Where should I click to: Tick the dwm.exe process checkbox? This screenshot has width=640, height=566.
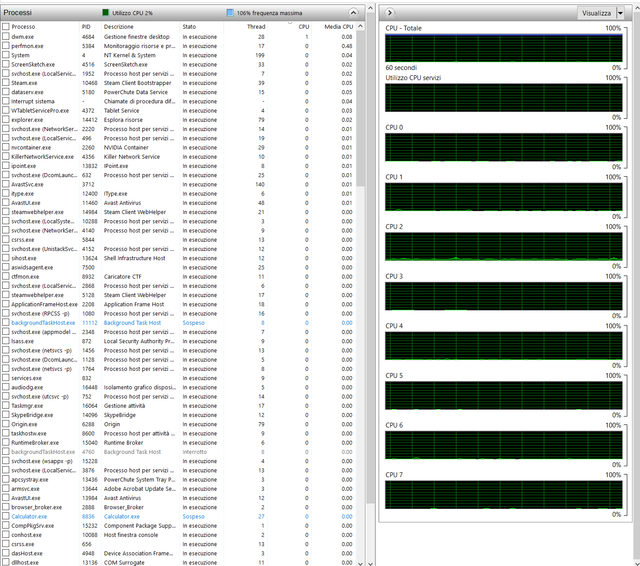click(x=6, y=36)
